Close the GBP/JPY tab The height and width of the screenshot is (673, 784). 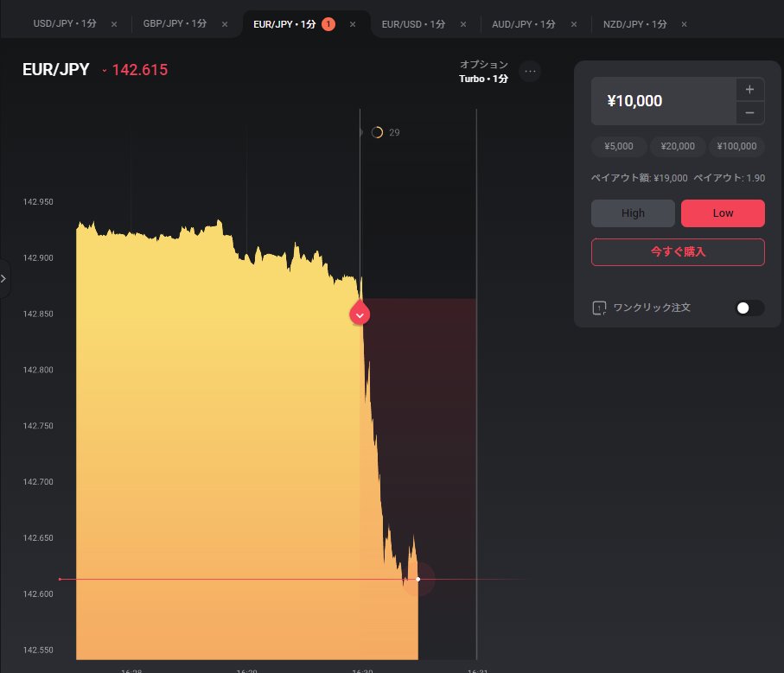pos(225,24)
